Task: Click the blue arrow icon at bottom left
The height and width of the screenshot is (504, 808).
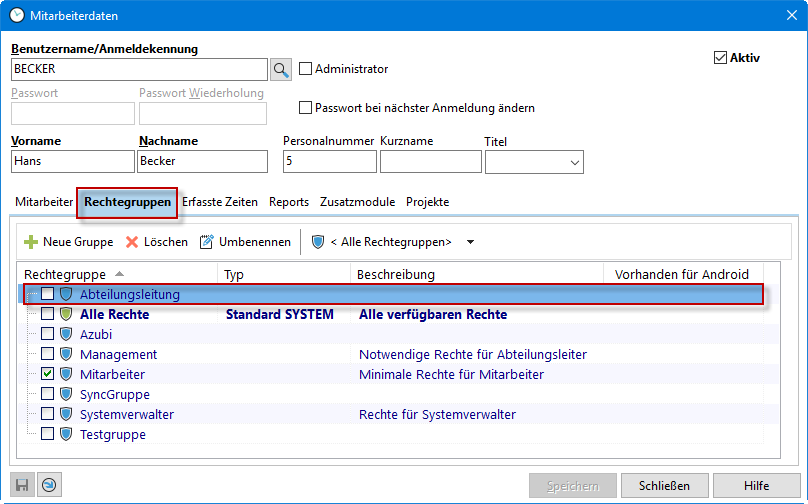Action: [x=48, y=486]
